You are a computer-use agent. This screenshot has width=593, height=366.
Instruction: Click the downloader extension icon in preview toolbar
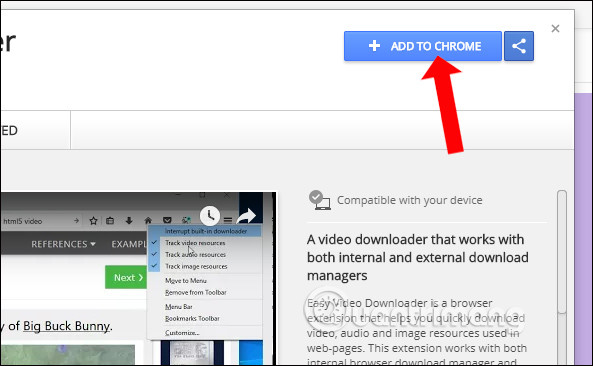tap(186, 220)
